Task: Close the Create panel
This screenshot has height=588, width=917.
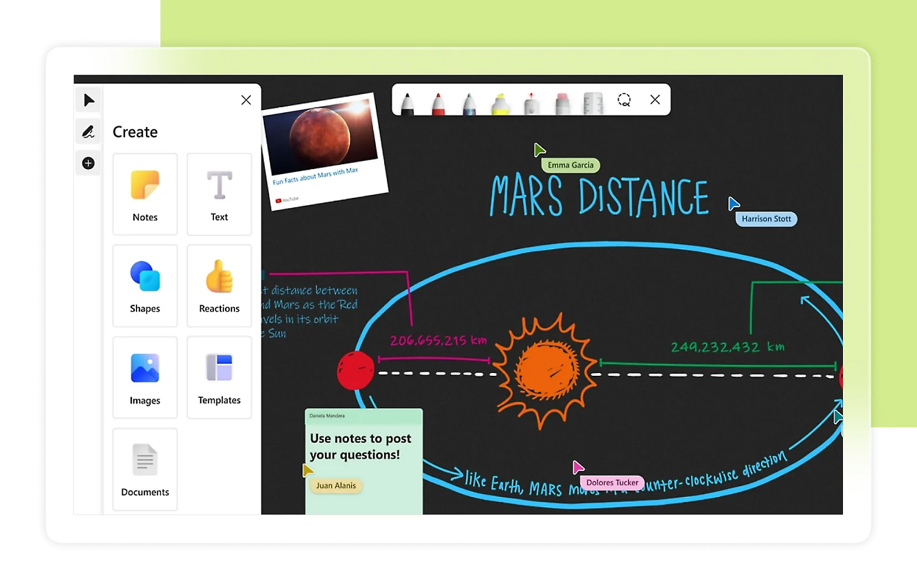Action: click(246, 100)
